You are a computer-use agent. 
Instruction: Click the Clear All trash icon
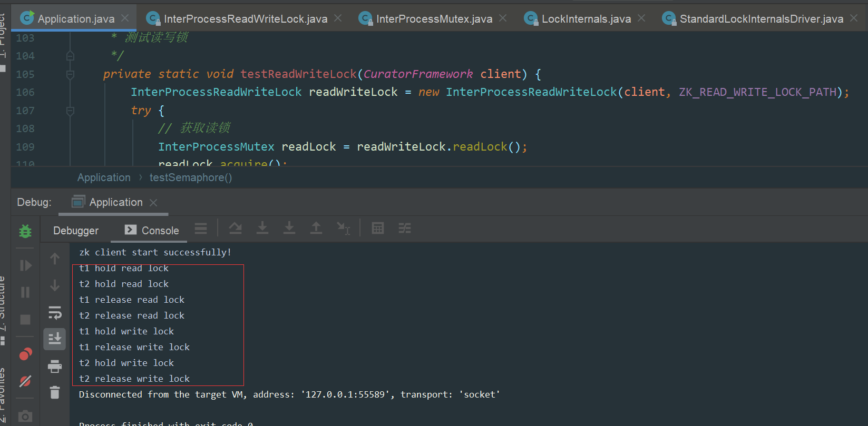coord(55,392)
